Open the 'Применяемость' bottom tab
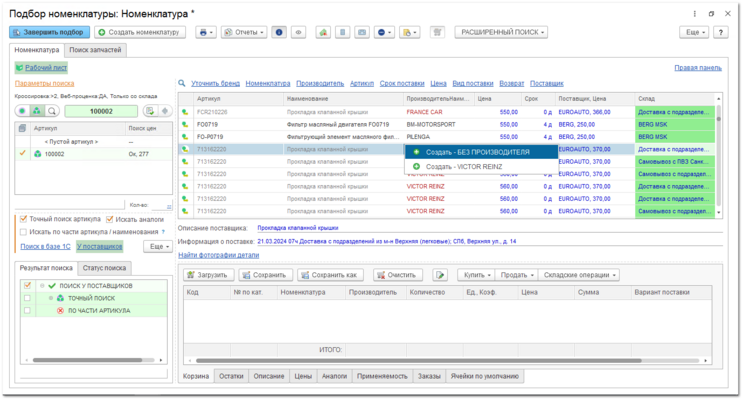The width and height of the screenshot is (743, 400). [x=382, y=376]
